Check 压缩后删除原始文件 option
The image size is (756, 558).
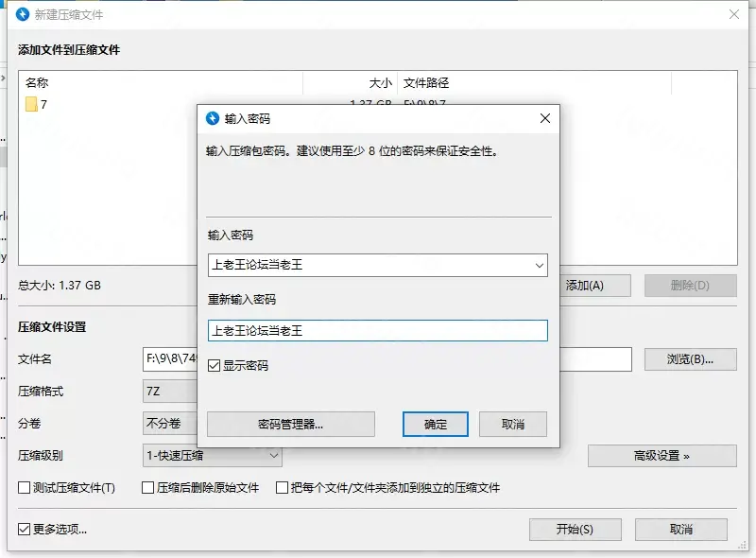pos(147,487)
